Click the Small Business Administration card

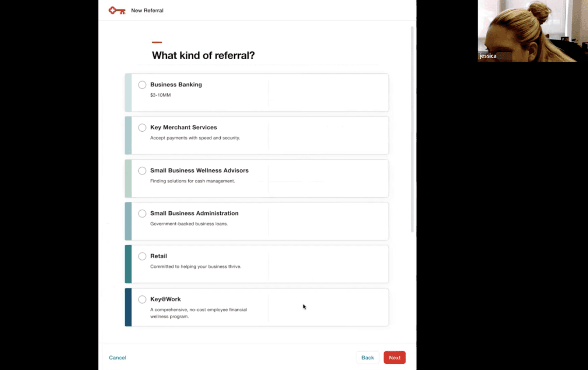256,221
